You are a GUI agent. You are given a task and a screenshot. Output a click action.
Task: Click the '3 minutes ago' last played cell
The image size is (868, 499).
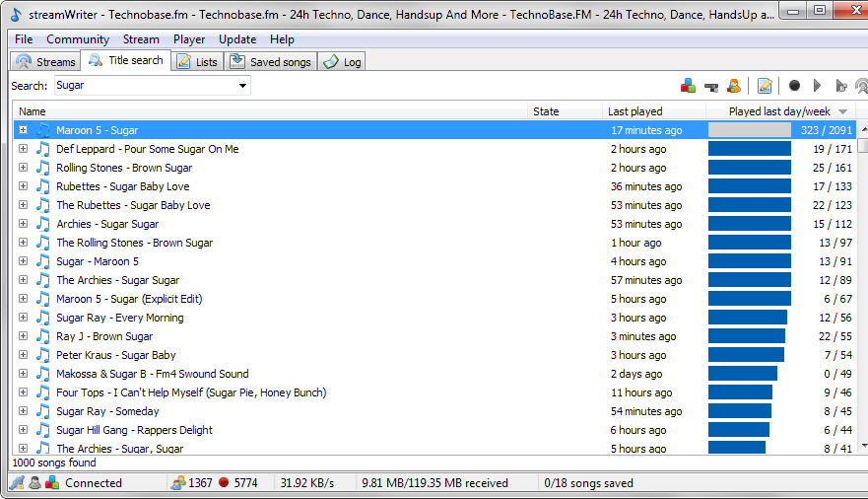coord(643,336)
